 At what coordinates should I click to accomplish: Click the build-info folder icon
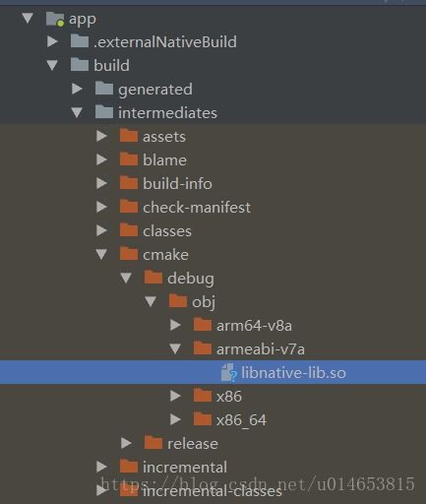129,183
